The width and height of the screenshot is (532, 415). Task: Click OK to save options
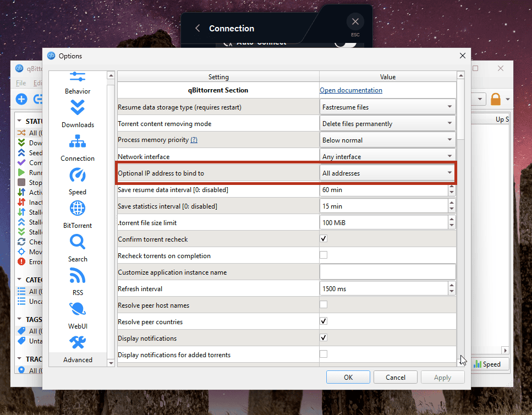[x=348, y=378]
